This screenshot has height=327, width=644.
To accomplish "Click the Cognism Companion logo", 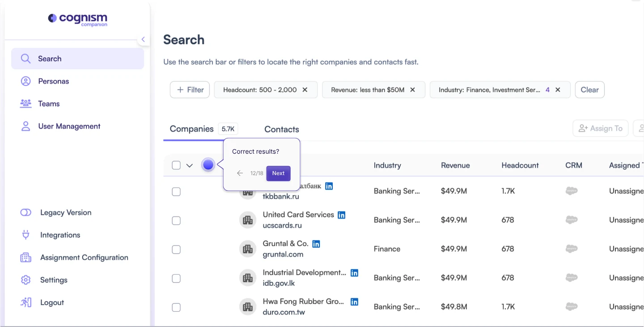I will [78, 20].
